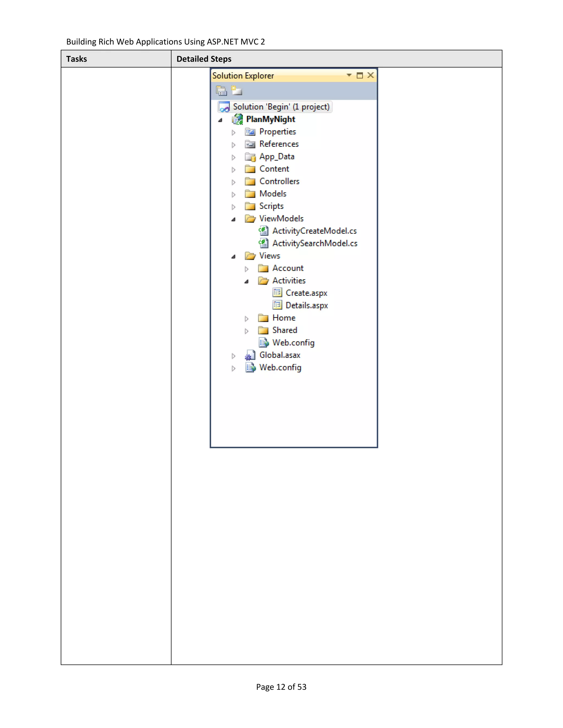Select the Controllers folder name
This screenshot has width=563, height=728.
point(280,181)
